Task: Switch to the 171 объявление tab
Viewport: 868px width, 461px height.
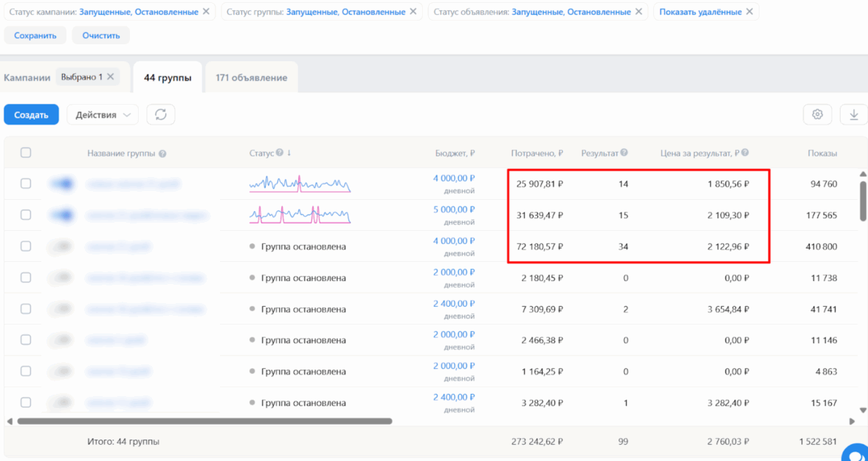Action: 251,77
